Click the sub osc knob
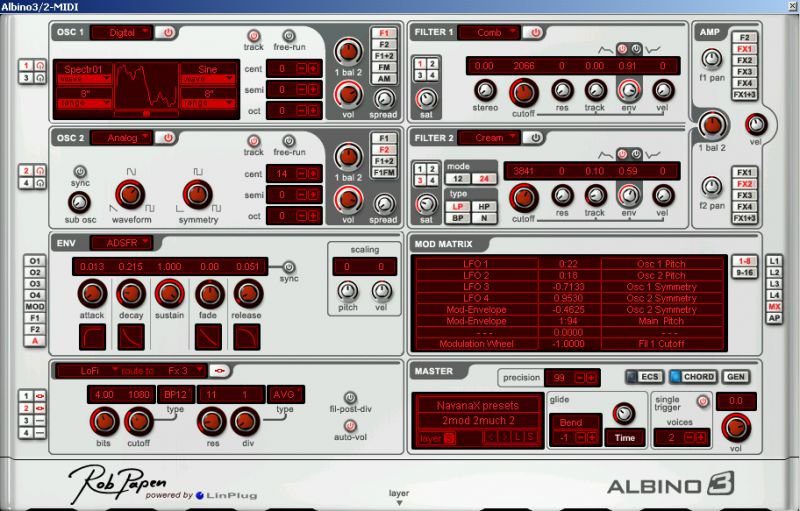This screenshot has height=511, width=800. [79, 202]
